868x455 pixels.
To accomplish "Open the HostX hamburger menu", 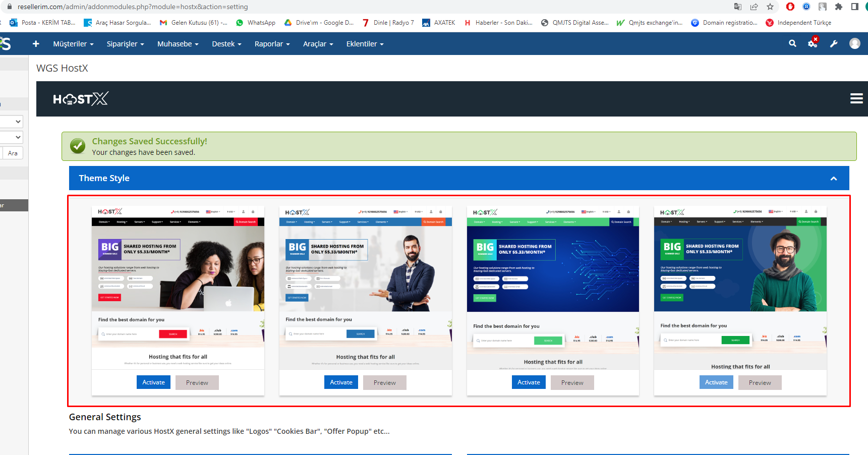I will 856,99.
